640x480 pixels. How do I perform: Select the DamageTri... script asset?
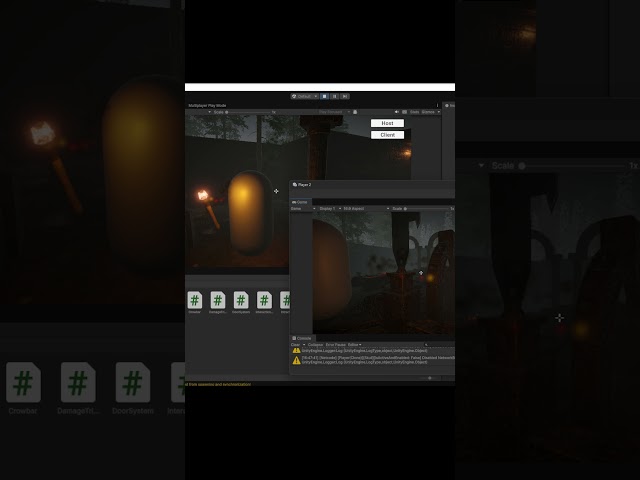click(x=218, y=302)
